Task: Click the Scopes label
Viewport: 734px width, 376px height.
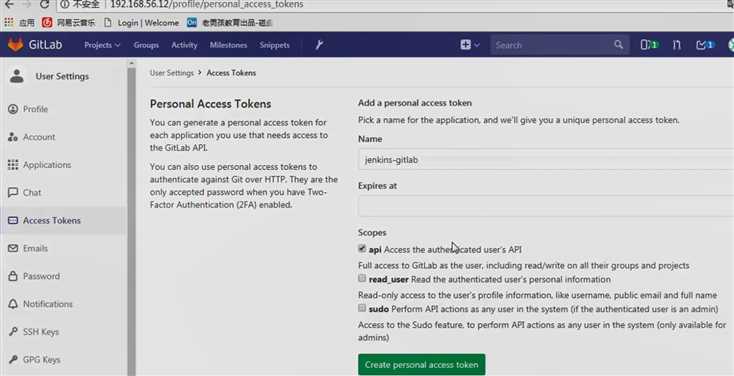Action: coord(372,232)
